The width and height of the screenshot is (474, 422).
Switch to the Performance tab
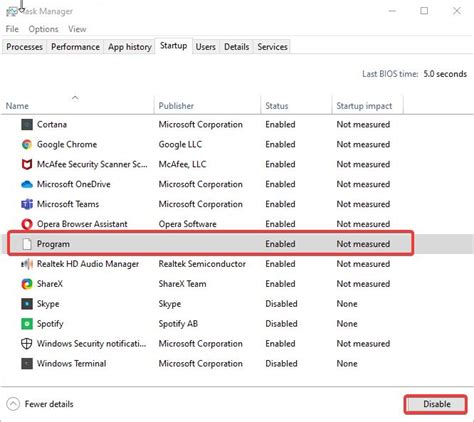pyautogui.click(x=75, y=47)
